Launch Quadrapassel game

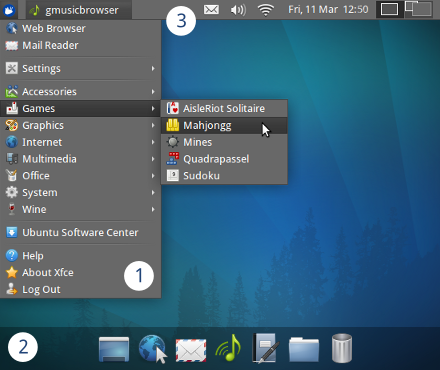click(224, 159)
